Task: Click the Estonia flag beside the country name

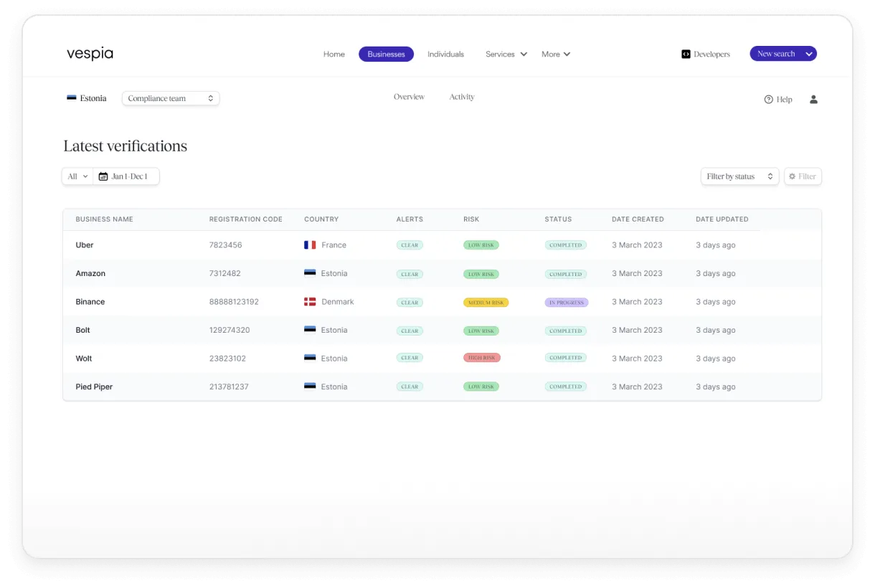Action: (70, 97)
